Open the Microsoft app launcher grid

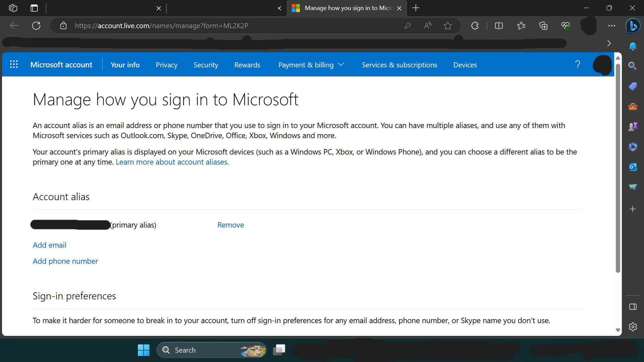(x=14, y=64)
